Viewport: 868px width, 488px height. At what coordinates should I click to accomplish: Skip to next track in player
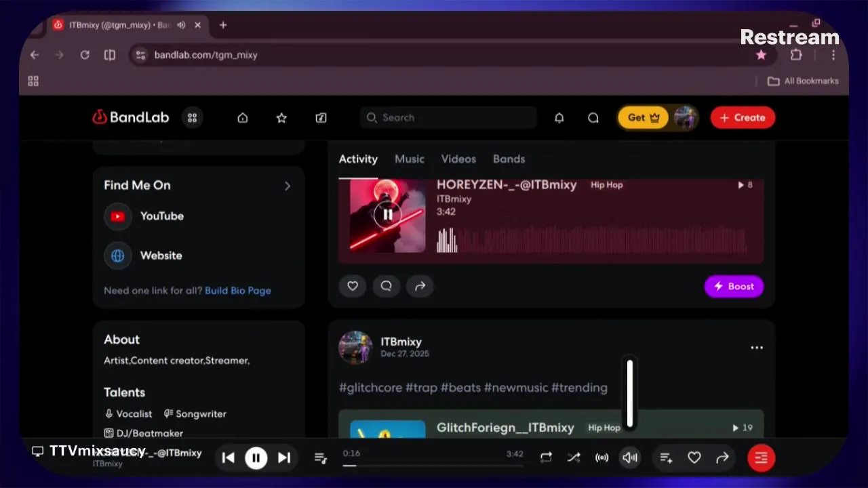(x=284, y=458)
